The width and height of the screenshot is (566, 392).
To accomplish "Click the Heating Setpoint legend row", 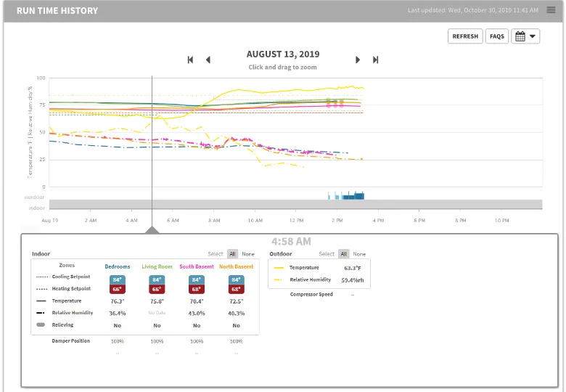I will point(63,289).
